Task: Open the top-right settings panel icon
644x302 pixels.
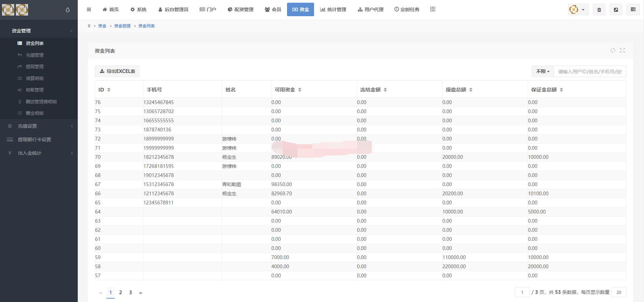Action: tap(633, 9)
